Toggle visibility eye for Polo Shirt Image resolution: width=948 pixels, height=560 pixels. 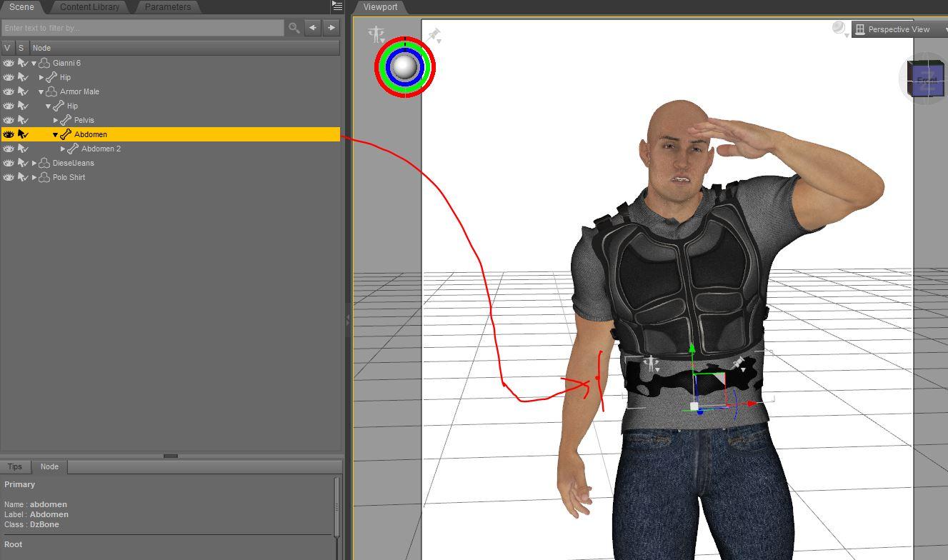[9, 177]
